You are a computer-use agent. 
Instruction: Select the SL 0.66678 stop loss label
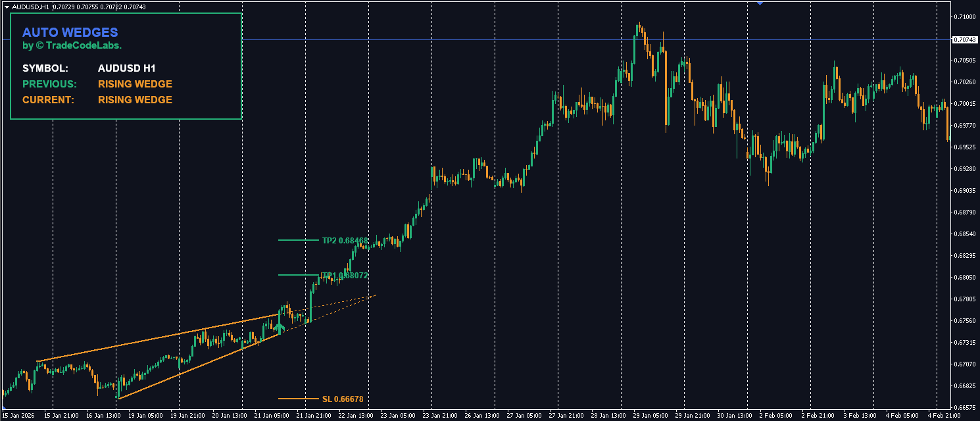click(x=342, y=399)
